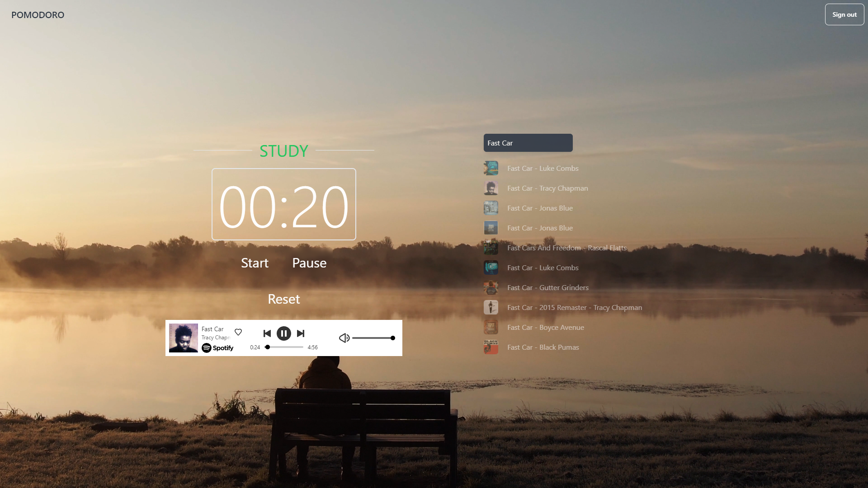Viewport: 868px width, 488px height.
Task: Open Fast Car - 2015 Remaster result
Action: pyautogui.click(x=574, y=307)
